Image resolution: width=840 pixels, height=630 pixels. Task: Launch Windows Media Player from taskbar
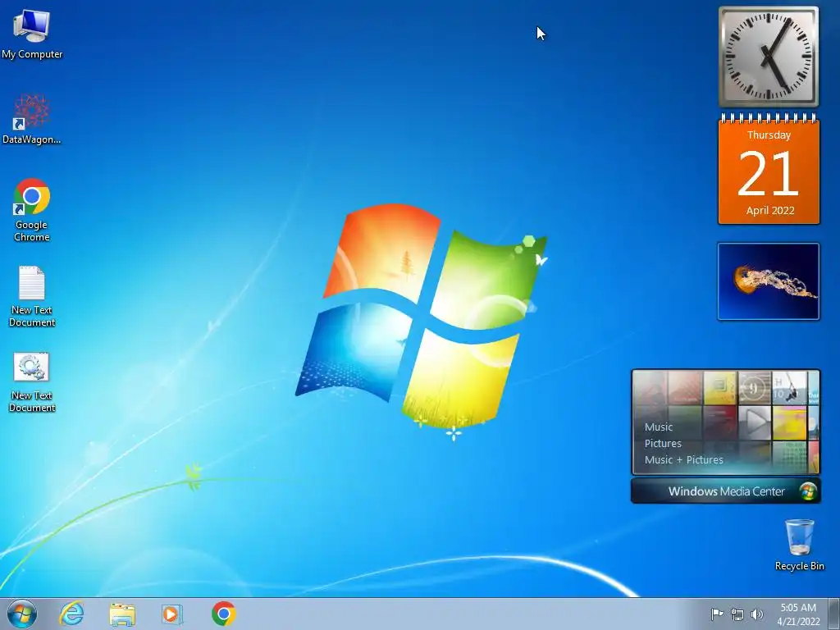172,614
